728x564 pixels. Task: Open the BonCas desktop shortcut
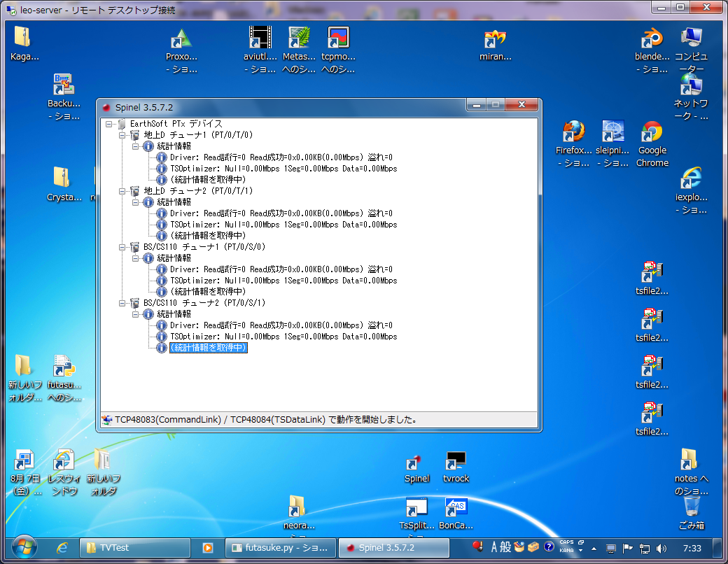pos(456,509)
